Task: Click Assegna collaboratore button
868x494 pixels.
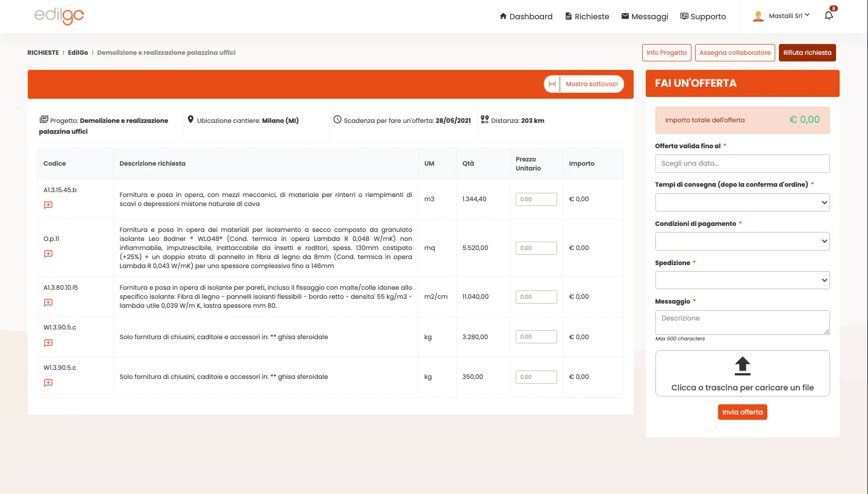Action: pos(735,52)
